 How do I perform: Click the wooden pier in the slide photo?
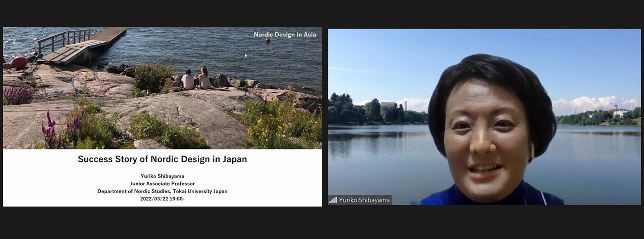80,45
